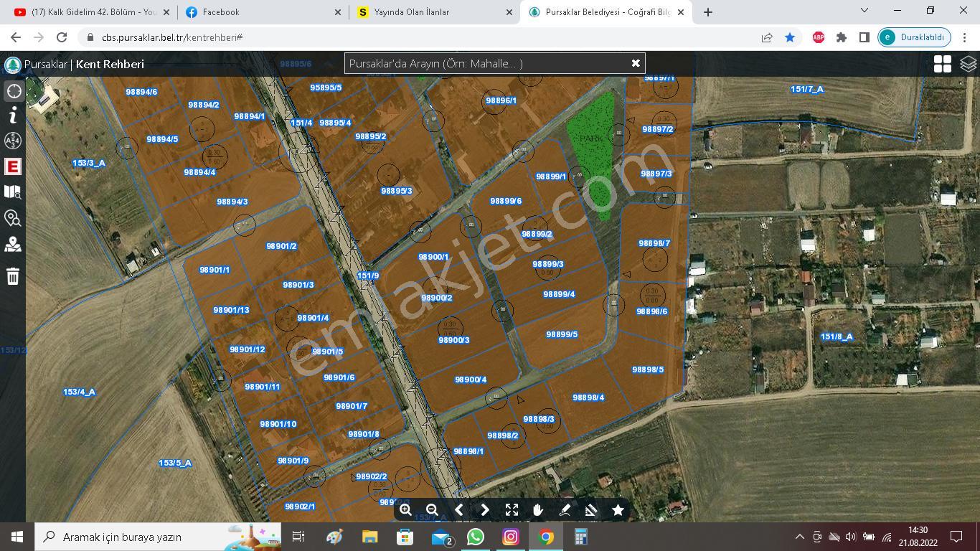Click parcel label 98898/7
The image size is (980, 551).
[654, 243]
